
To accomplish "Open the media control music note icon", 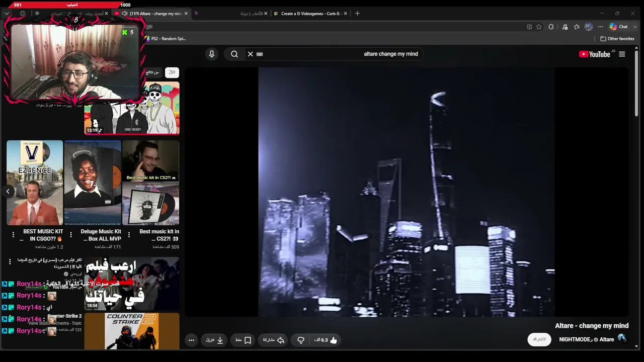I will coord(565,27).
